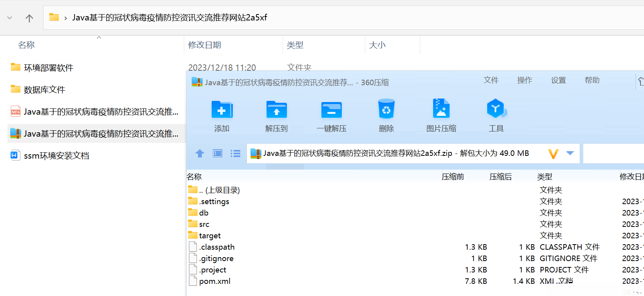644x296 pixels.
Task: Click the 类型 column header in 360压缩
Action: [545, 177]
